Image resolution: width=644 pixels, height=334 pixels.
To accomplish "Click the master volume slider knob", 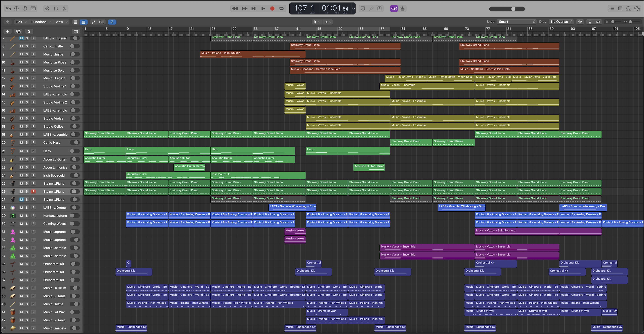I will [513, 9].
